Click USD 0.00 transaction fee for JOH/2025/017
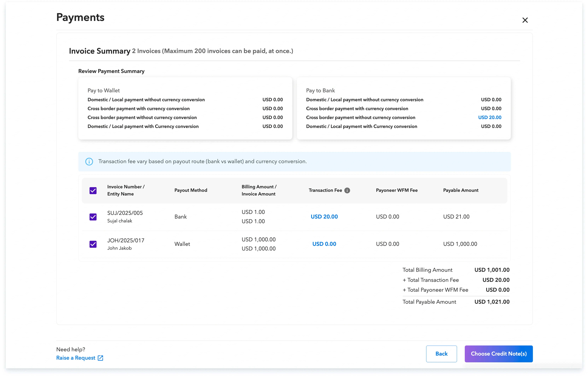Screen dimensions: 588x378 324,244
